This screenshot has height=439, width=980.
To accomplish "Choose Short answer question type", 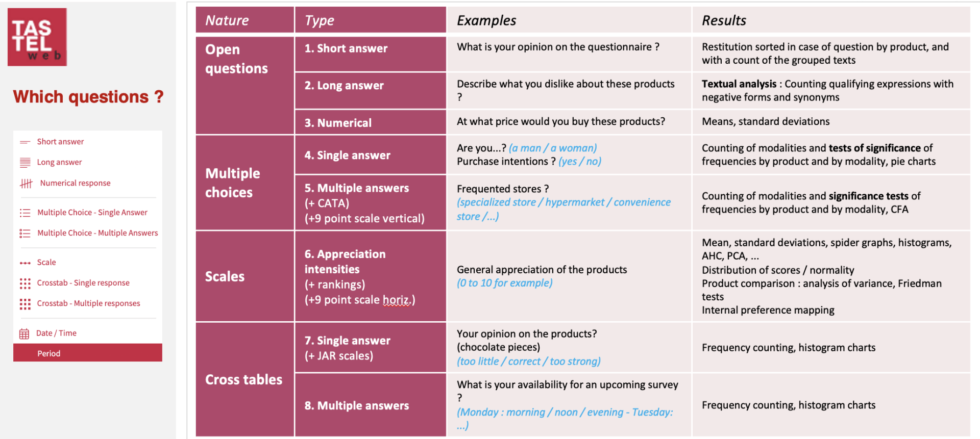I will pos(60,142).
